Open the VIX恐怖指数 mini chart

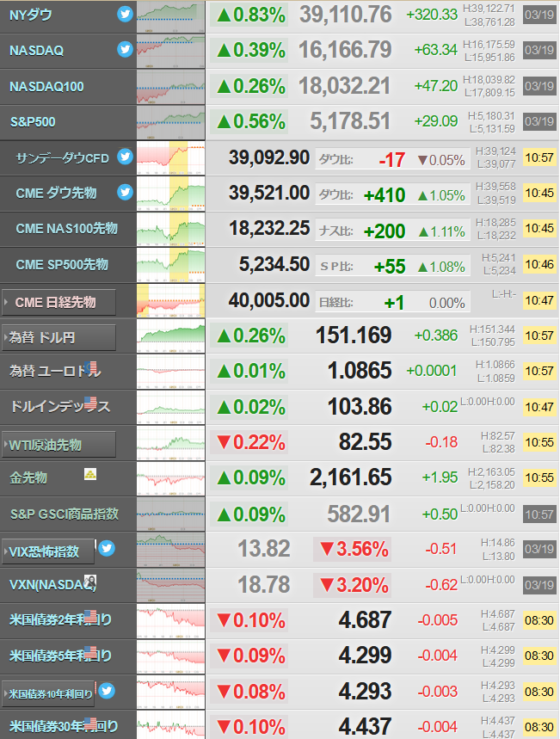point(170,550)
